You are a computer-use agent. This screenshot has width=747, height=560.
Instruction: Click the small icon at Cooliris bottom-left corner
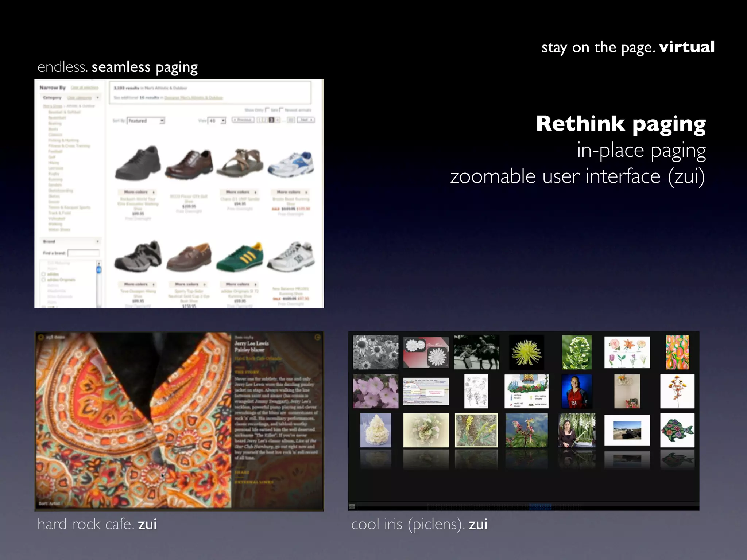[x=352, y=506]
